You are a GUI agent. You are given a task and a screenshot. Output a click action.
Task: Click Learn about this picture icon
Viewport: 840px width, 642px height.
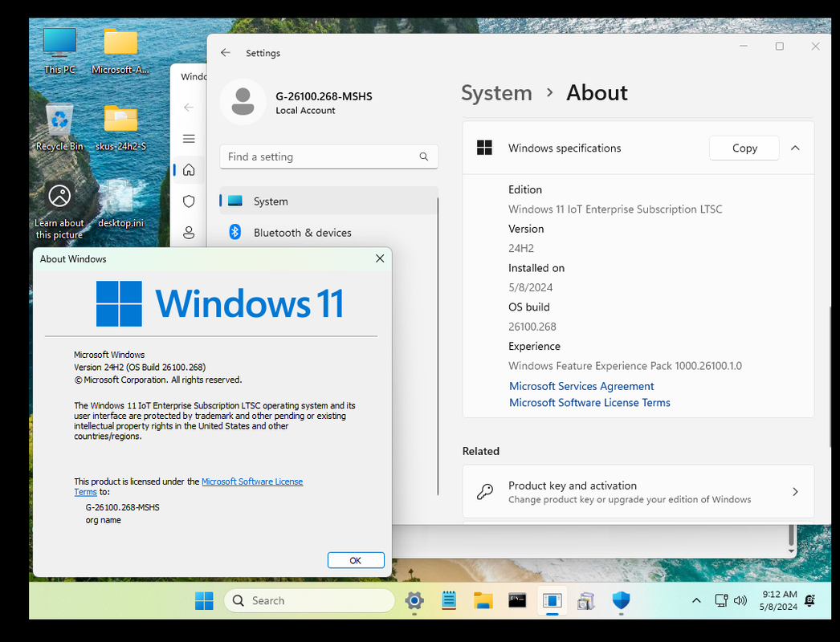pos(59,210)
